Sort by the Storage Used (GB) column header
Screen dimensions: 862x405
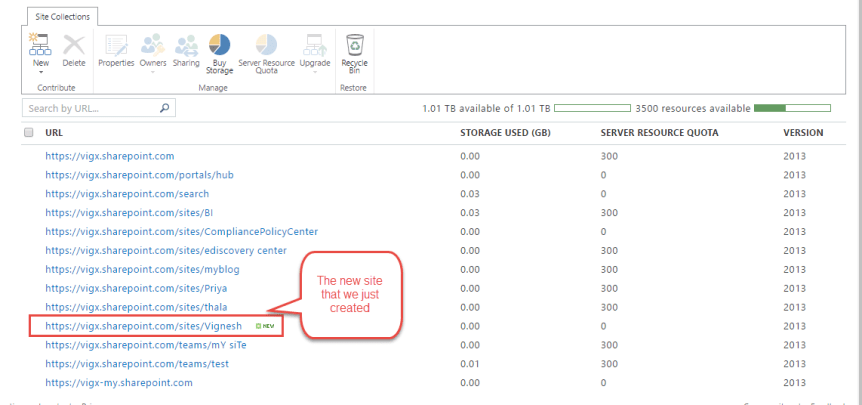[x=506, y=132]
